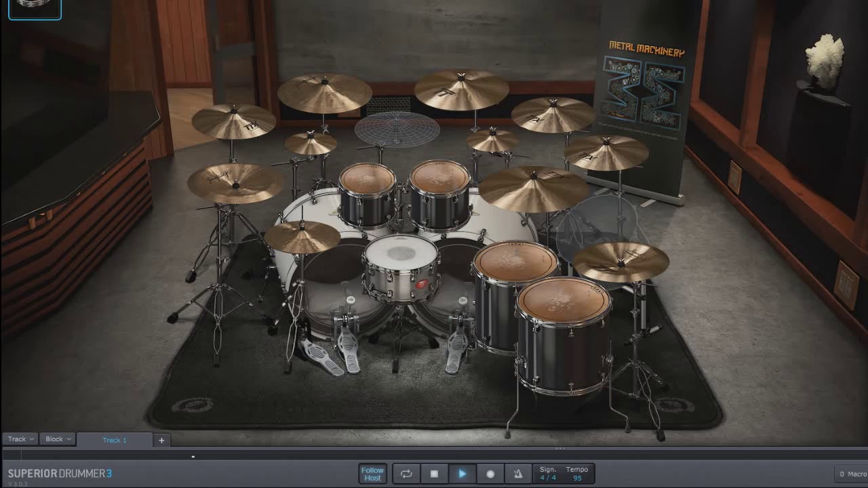The width and height of the screenshot is (868, 488).
Task: Click the right rack tom
Action: point(439,195)
